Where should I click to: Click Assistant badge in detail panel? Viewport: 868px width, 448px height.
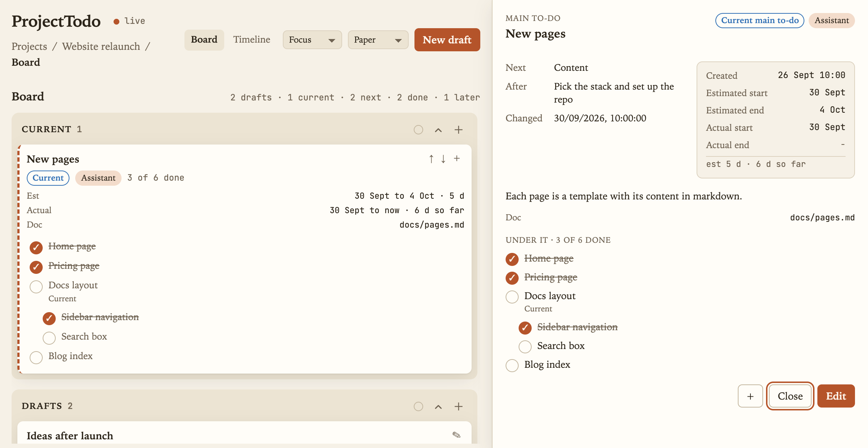pos(831,20)
